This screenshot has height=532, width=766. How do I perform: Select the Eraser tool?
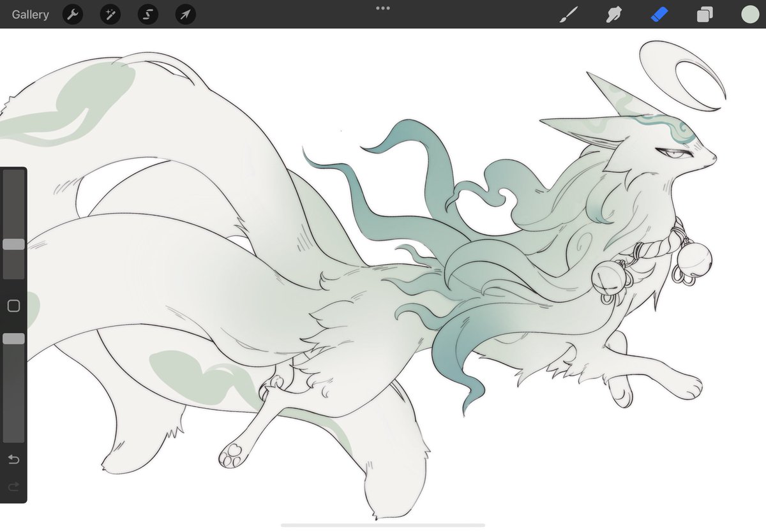coord(659,15)
